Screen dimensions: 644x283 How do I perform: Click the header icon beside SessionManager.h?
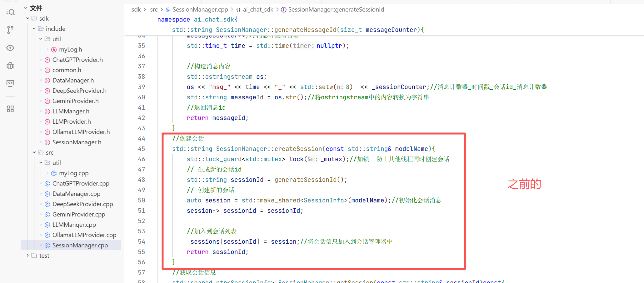(x=47, y=142)
